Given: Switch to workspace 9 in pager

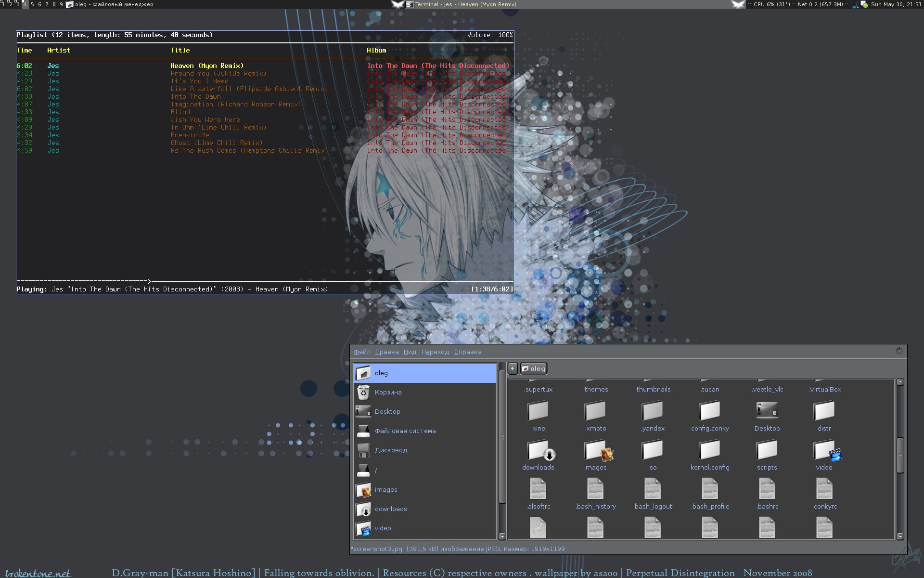Looking at the screenshot, I should click(x=61, y=4).
